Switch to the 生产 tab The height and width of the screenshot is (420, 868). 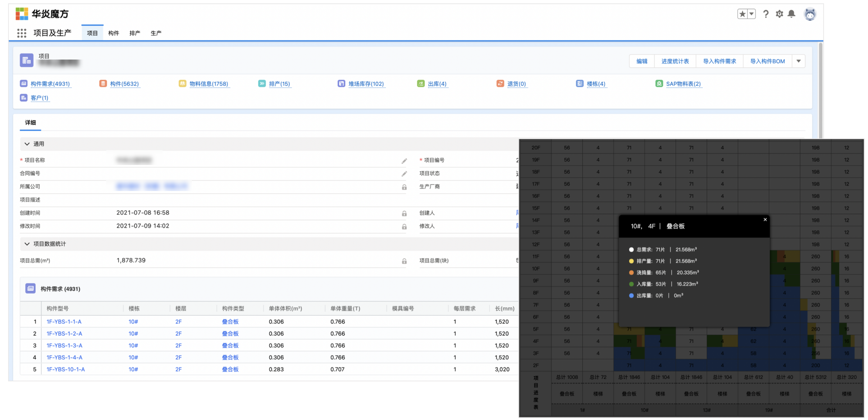point(156,33)
